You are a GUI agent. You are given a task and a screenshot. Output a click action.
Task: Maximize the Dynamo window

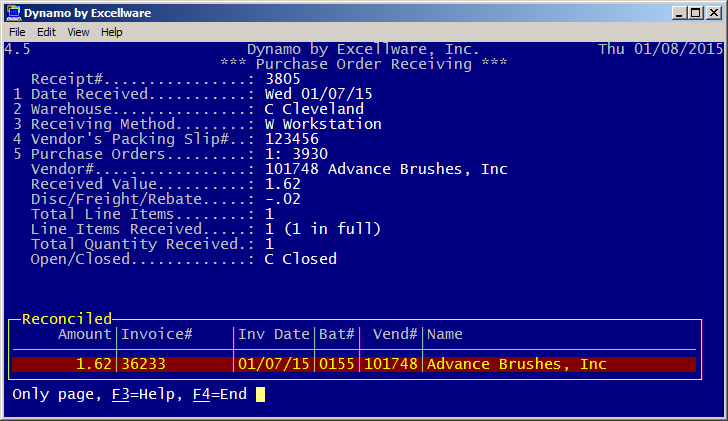tap(696, 13)
